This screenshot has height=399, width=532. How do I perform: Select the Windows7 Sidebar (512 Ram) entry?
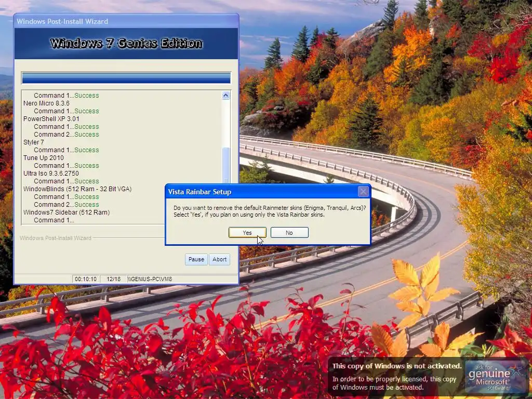66,212
